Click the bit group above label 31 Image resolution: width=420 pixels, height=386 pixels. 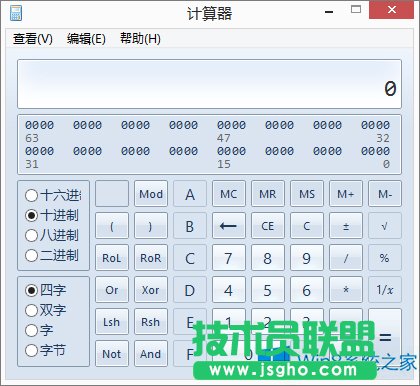[x=40, y=151]
